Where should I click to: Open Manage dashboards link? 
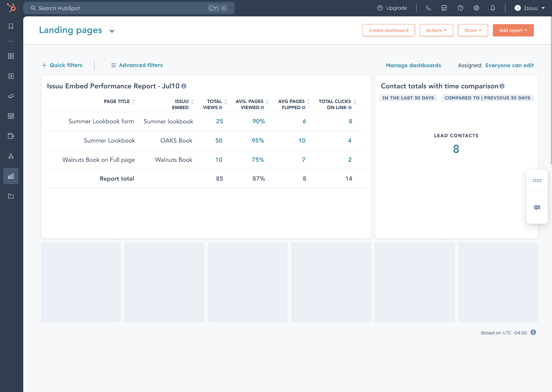413,65
